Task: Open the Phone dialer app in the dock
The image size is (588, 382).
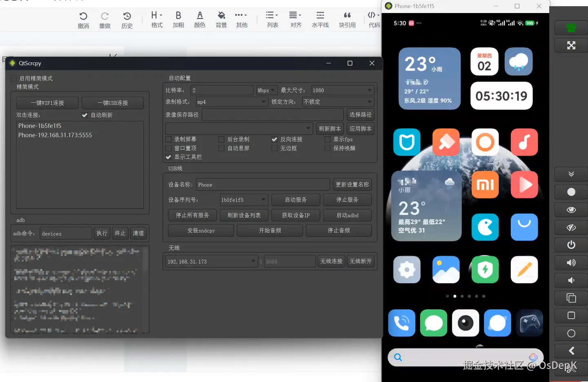Action: tap(402, 323)
